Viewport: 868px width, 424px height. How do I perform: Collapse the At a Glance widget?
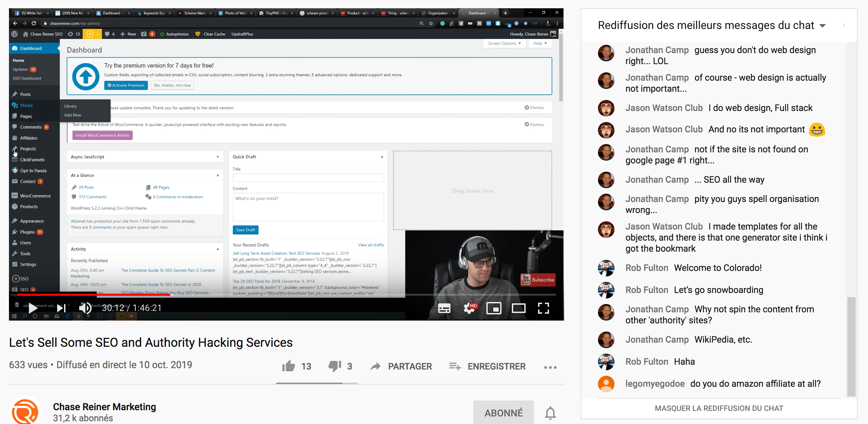218,175
